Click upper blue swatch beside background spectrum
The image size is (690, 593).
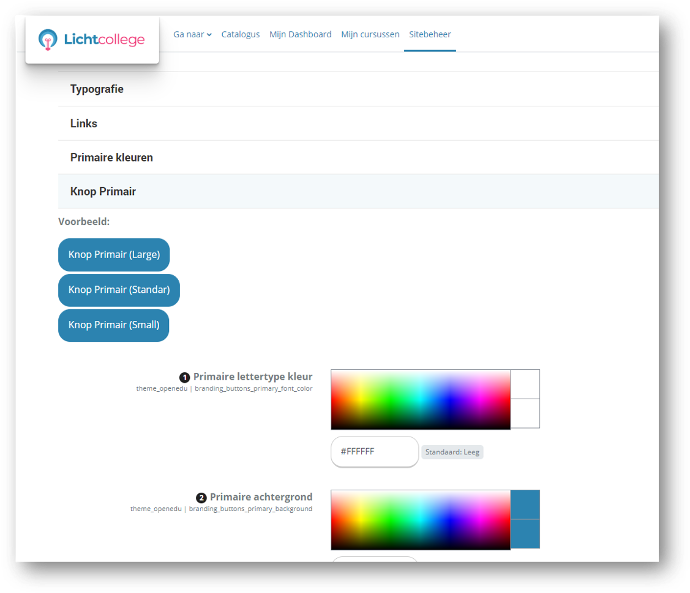(525, 504)
